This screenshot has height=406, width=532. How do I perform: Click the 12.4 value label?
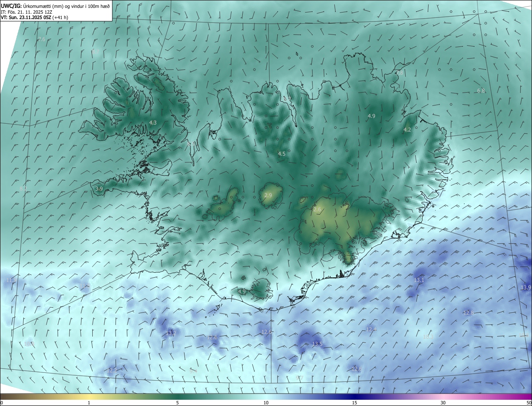(x=371, y=329)
